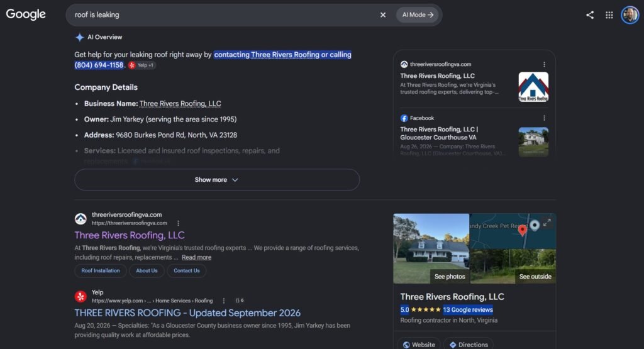Expand the AI Overview with Show more
644x349 pixels.
(217, 180)
